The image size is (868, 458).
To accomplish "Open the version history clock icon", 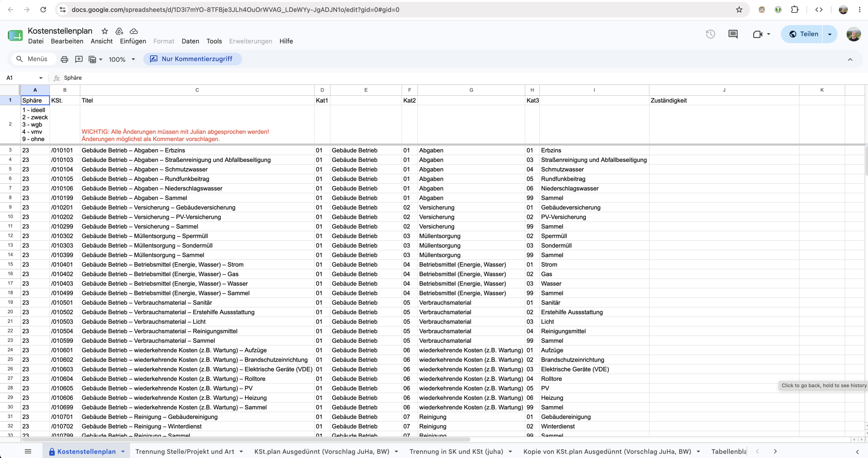I will [x=710, y=34].
